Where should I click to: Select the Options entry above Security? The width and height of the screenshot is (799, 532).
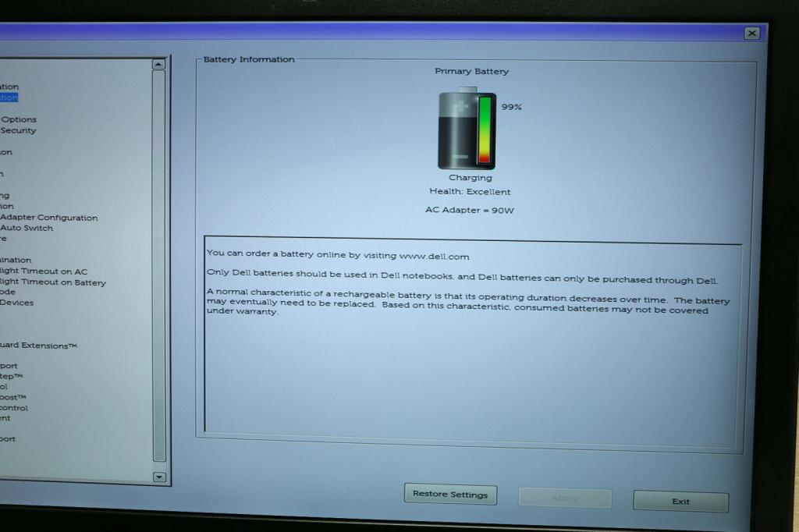point(19,119)
